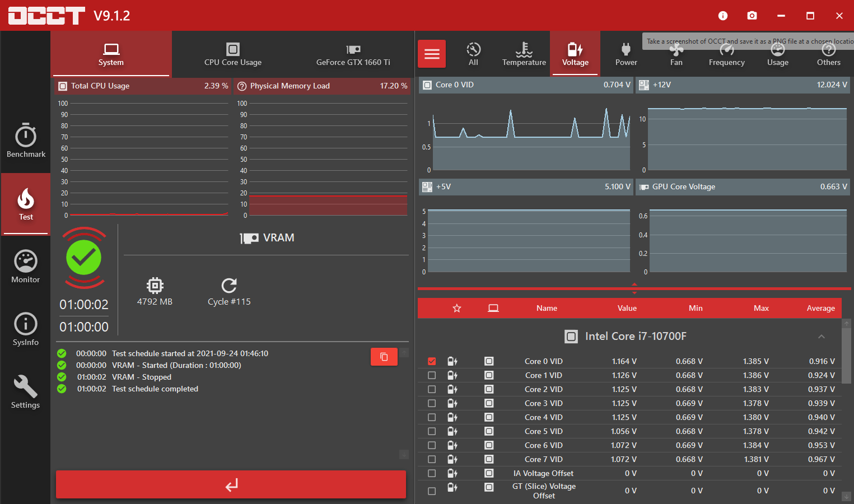Viewport: 854px width, 504px height.
Task: Switch to Others sensors tab
Action: coord(829,54)
